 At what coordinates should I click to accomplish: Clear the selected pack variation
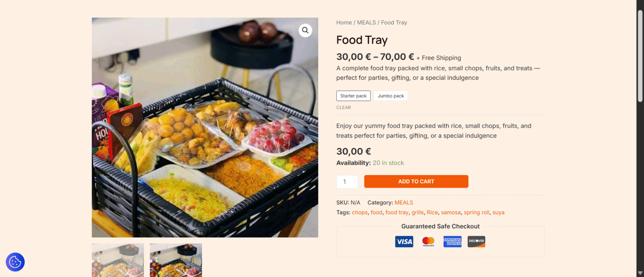343,107
